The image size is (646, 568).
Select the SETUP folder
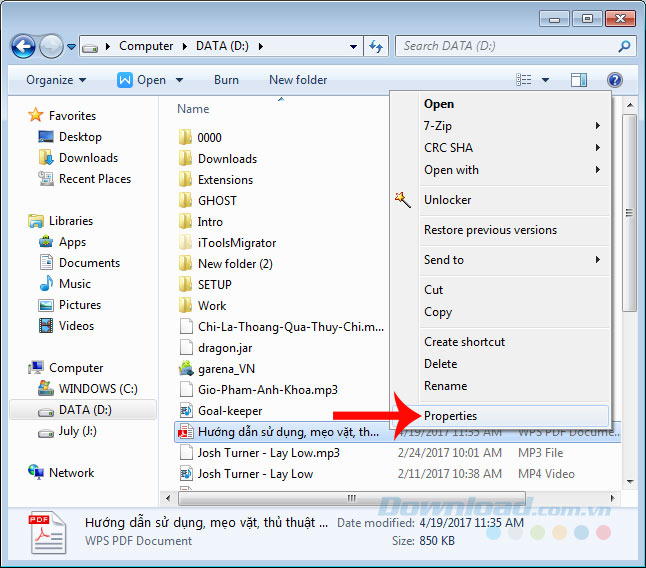click(x=215, y=285)
